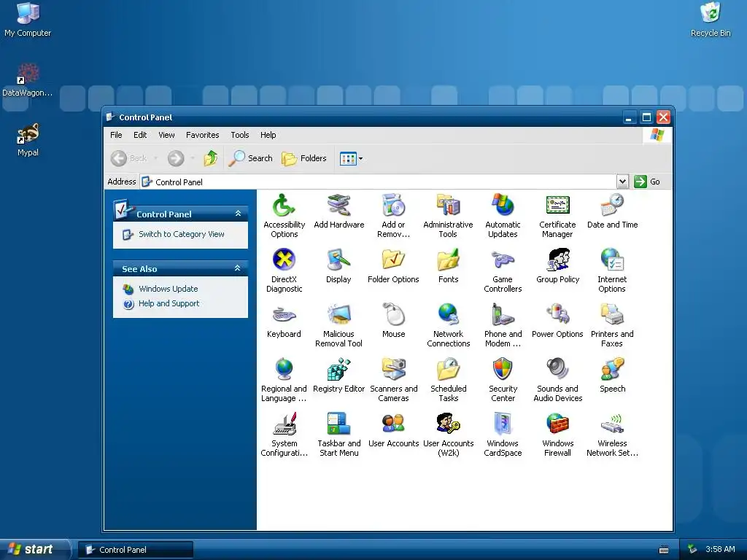Open the Favorites menu
The image size is (747, 560).
click(203, 135)
